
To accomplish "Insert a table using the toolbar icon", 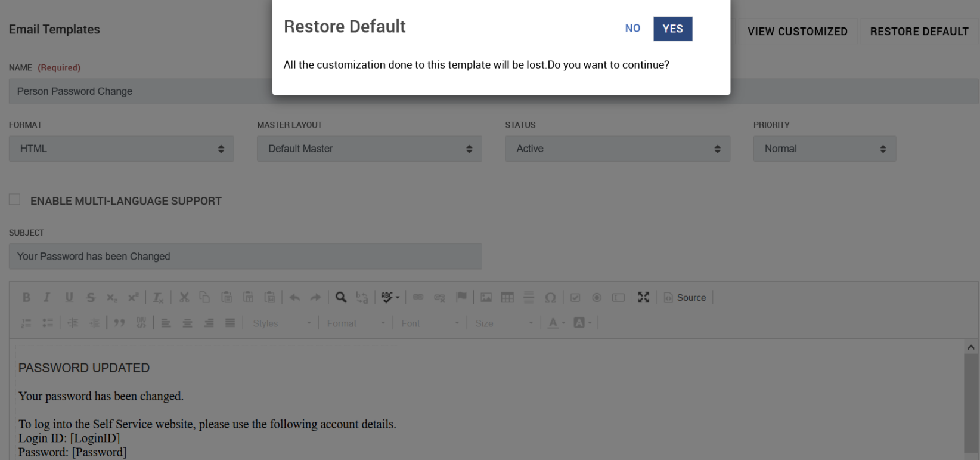I will [x=507, y=297].
